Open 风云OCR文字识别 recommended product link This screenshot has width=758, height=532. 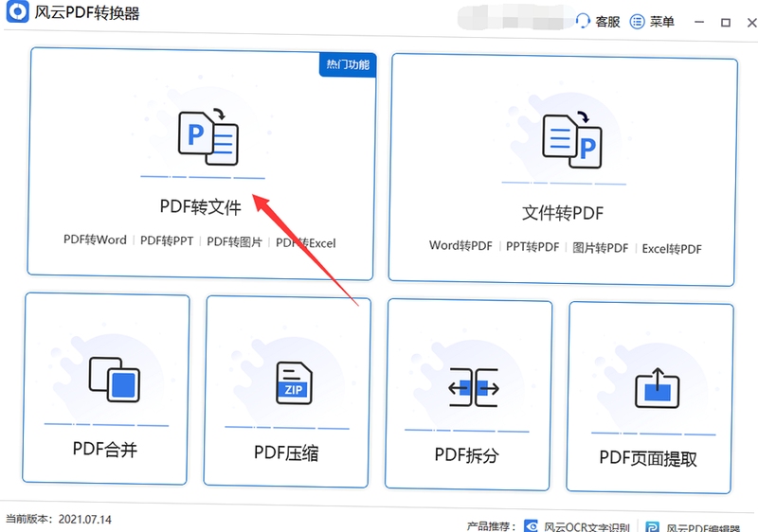[577, 526]
